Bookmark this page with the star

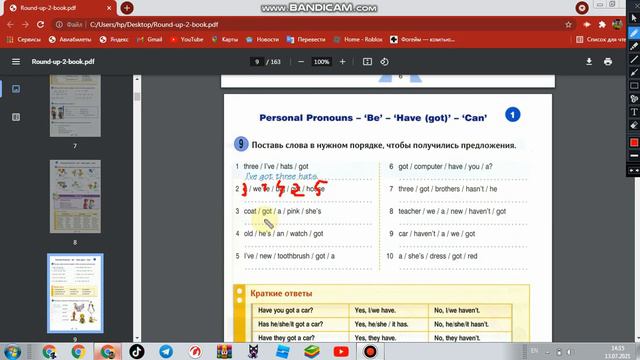click(568, 24)
